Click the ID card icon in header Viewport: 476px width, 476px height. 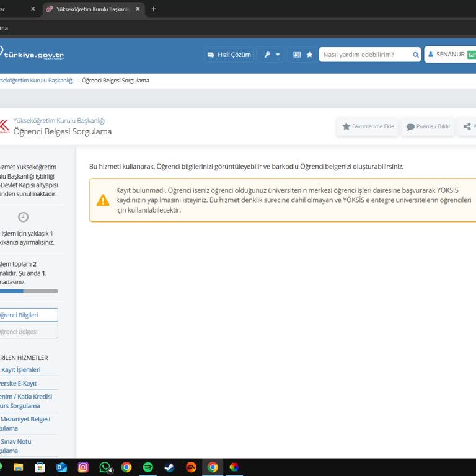tap(297, 55)
